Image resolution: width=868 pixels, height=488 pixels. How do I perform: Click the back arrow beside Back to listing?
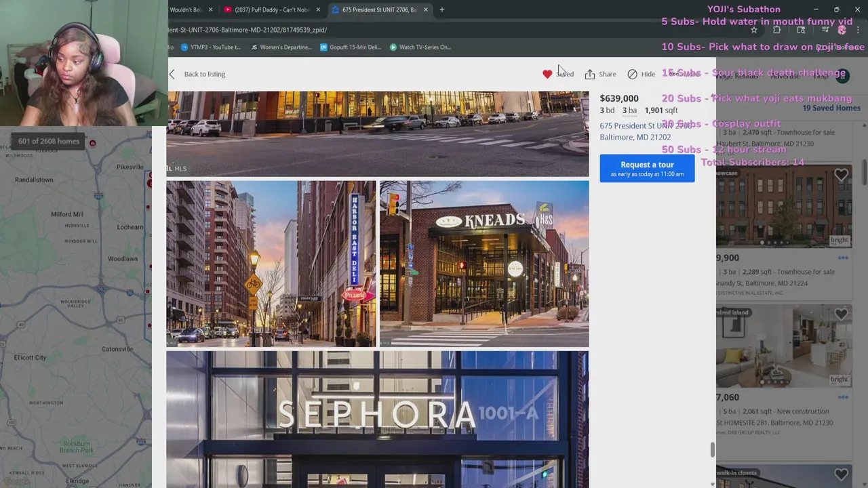tap(172, 74)
